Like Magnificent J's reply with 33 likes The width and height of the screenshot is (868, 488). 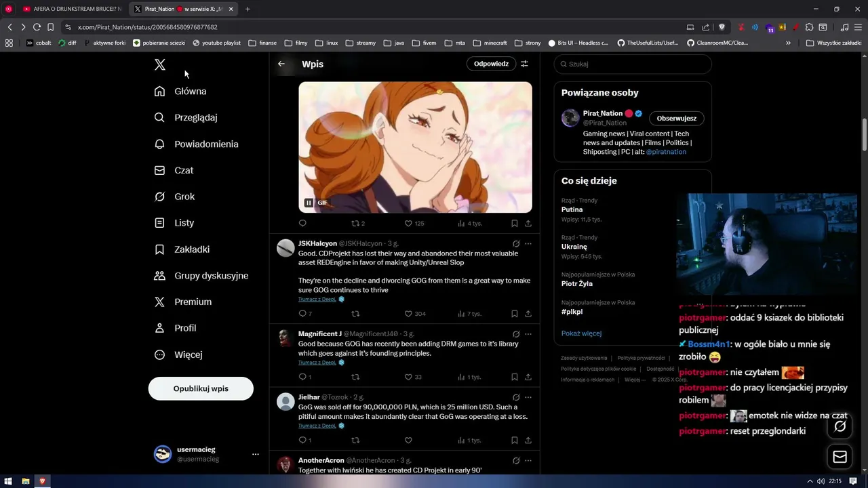[413, 377]
